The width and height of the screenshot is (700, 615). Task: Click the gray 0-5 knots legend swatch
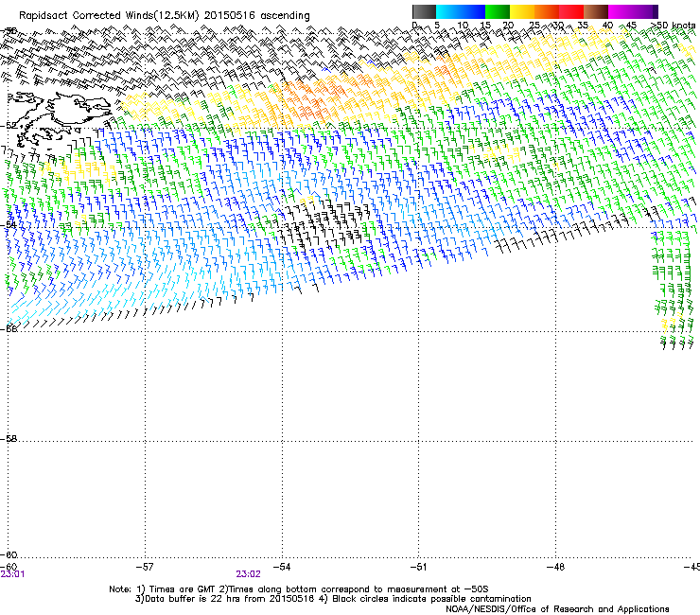coord(424,11)
